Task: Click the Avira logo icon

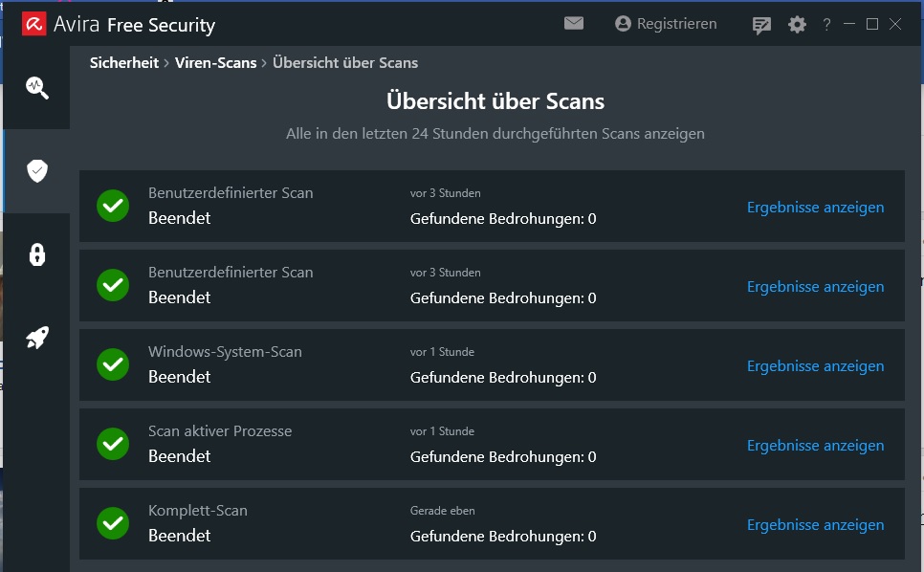Action: [x=34, y=24]
